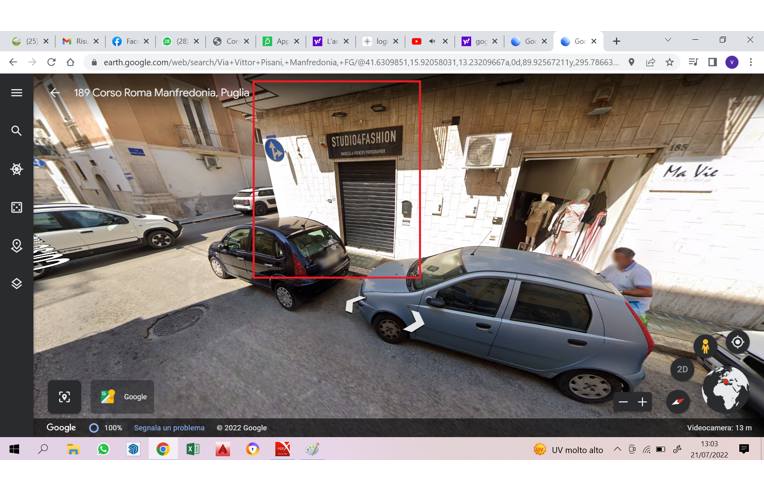Toggle the 2D view button
The image size is (764, 492).
[x=682, y=369]
